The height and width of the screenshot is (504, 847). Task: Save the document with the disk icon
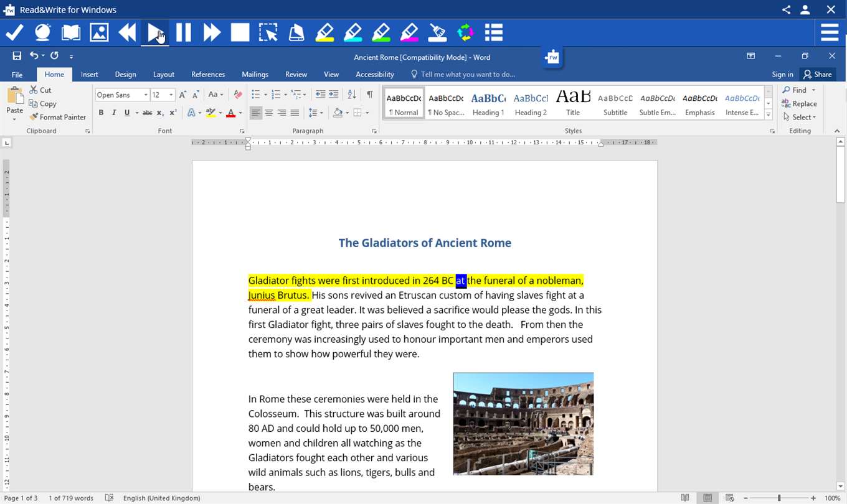(17, 56)
